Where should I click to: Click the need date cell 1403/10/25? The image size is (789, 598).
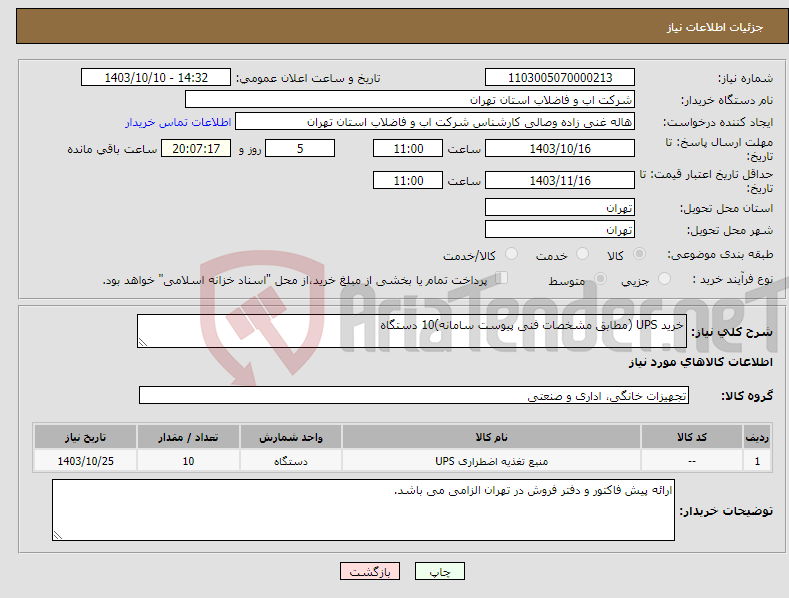(86, 461)
